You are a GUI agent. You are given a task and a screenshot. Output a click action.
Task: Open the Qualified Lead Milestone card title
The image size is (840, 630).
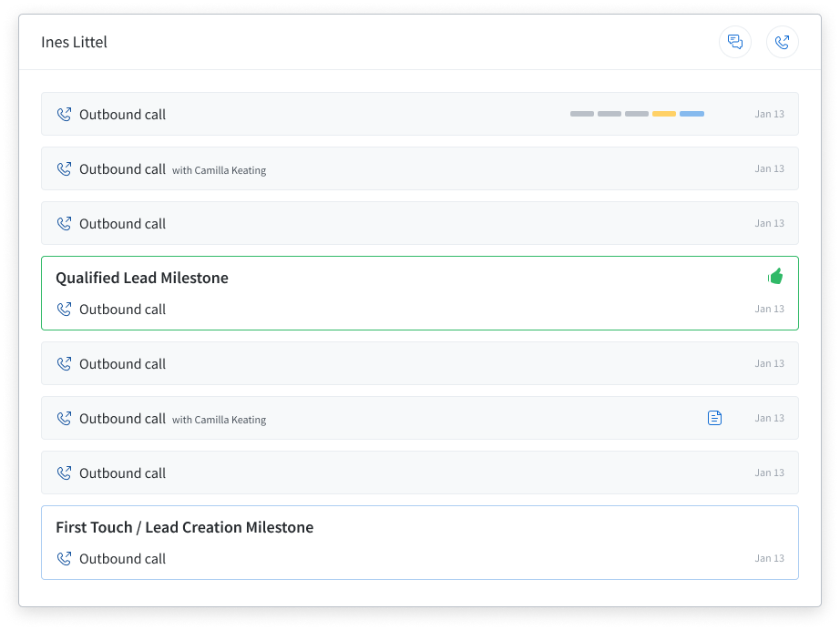point(142,278)
